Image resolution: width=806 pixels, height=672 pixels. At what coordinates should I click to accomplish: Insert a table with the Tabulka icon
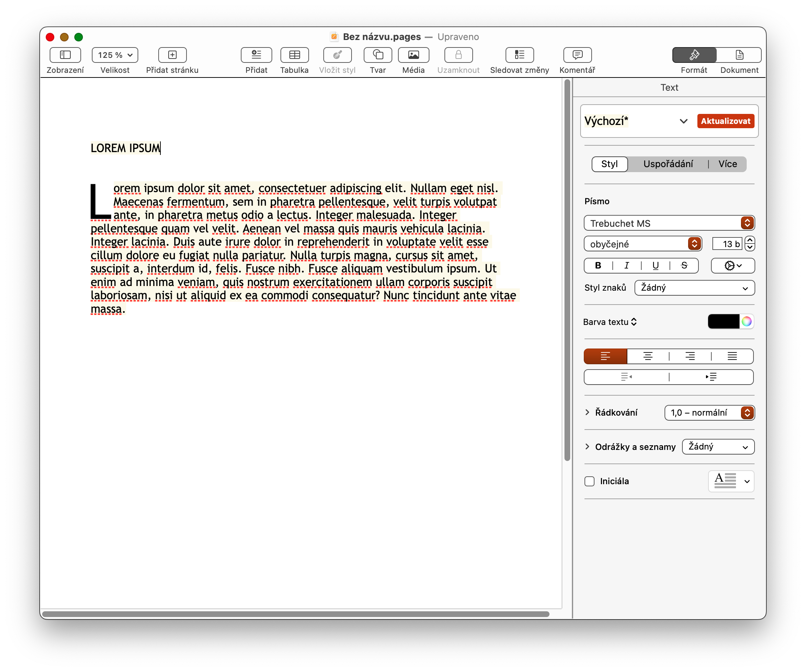tap(294, 55)
